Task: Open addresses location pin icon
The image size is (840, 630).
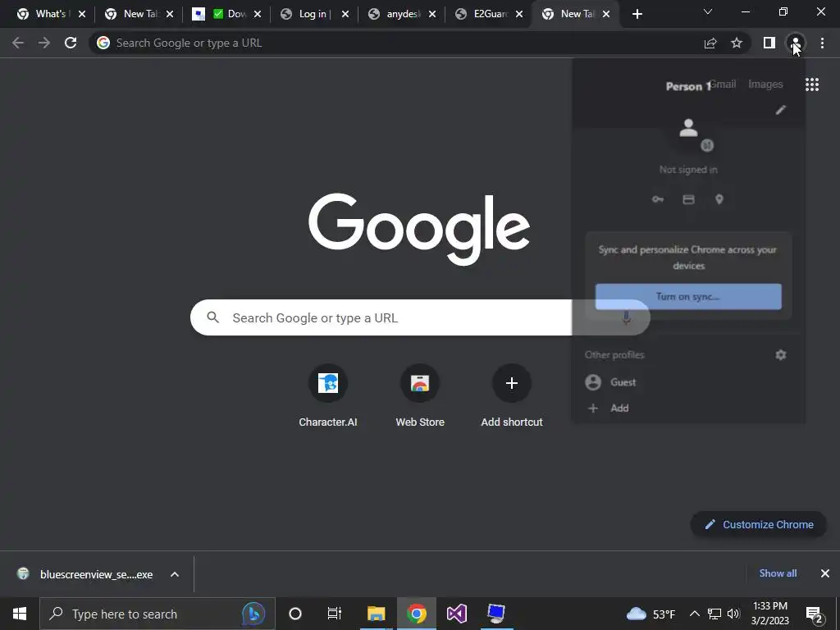Action: pyautogui.click(x=719, y=199)
